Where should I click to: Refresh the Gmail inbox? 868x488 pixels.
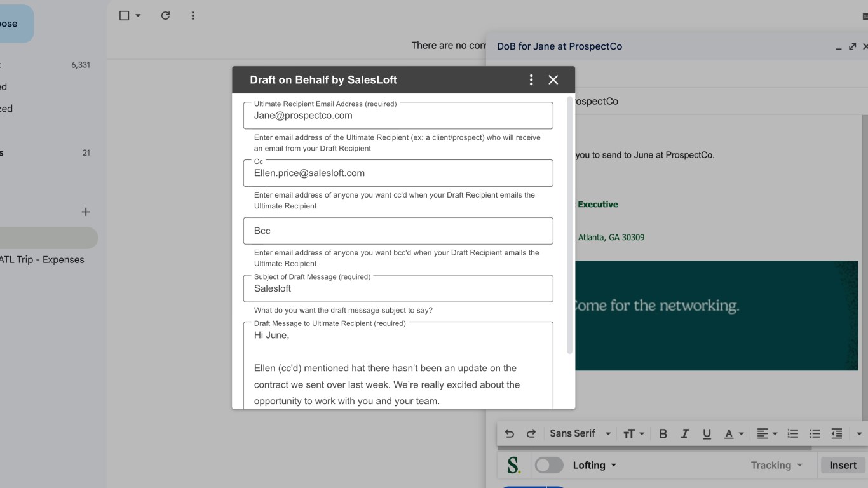coord(165,15)
